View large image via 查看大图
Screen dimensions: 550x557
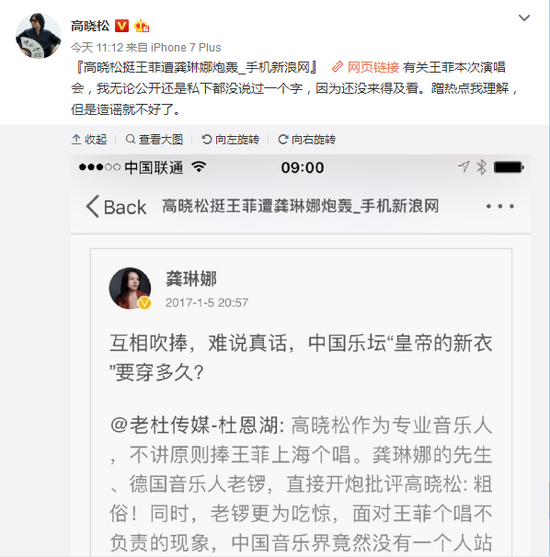point(154,140)
